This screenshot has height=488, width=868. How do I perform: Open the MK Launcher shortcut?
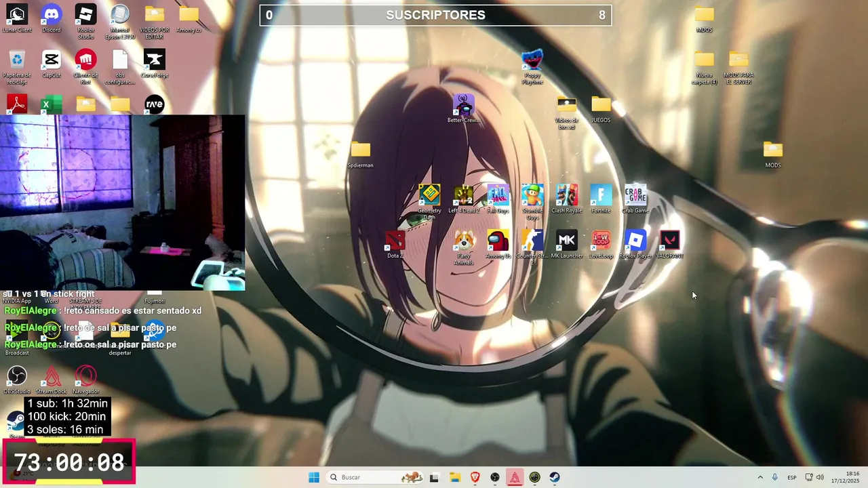566,244
